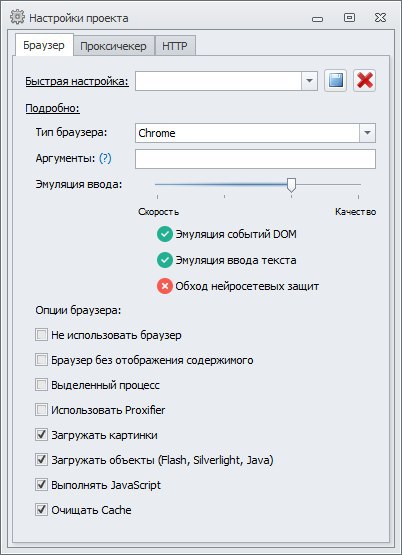Check Использовать Proxifier option
402x555 pixels.
pyautogui.click(x=41, y=410)
